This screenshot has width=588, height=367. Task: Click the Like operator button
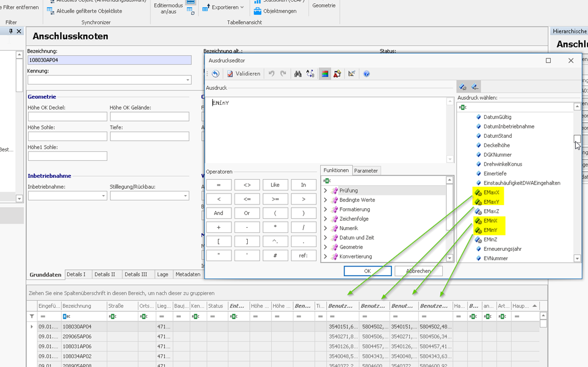(x=275, y=185)
